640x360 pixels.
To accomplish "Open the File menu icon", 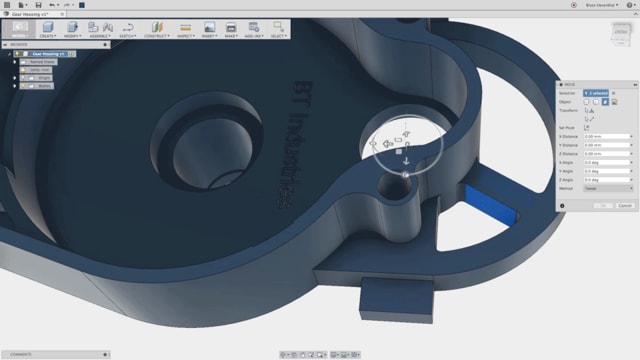I will 22,5.
